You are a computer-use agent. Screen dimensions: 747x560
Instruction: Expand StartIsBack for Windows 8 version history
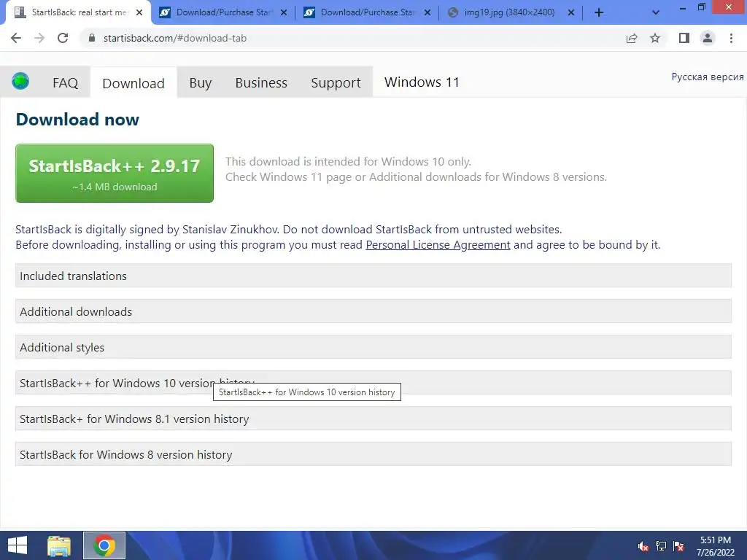(373, 454)
